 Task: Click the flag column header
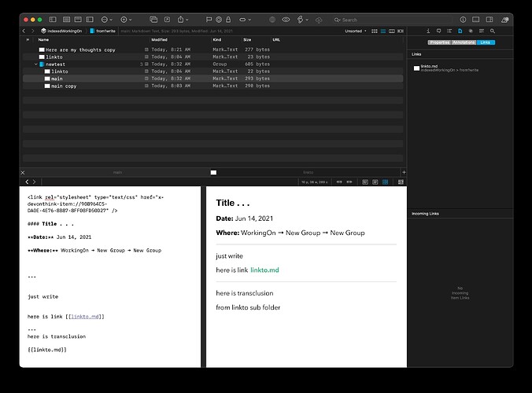coord(28,39)
